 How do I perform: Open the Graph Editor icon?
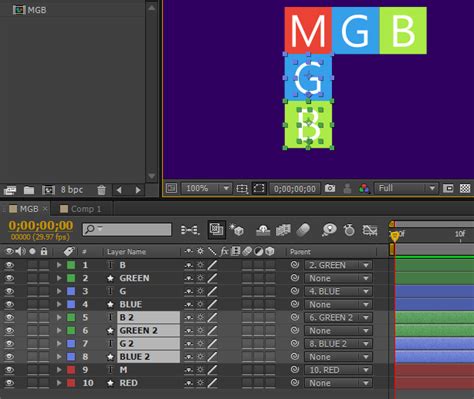pyautogui.click(x=370, y=230)
